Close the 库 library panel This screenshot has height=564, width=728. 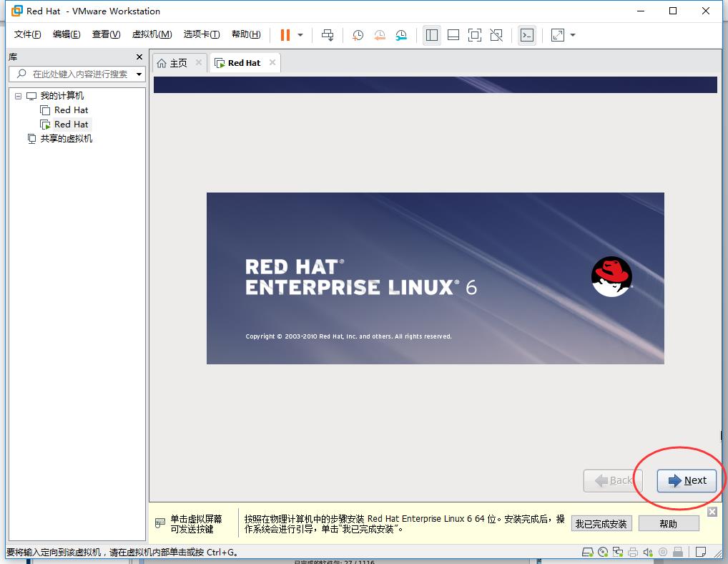[139, 57]
